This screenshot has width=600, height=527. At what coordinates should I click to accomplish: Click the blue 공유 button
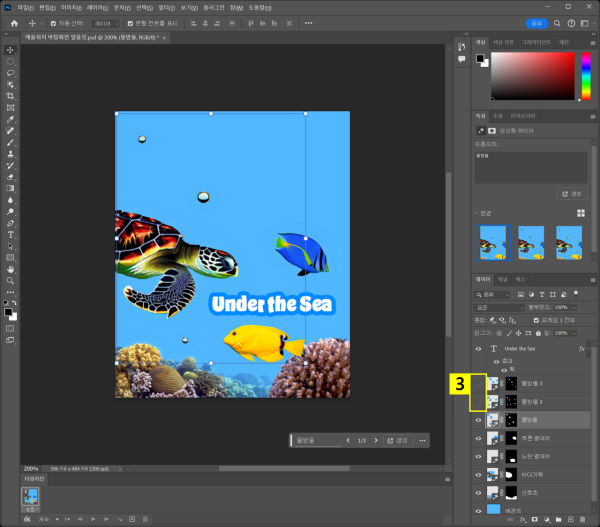tap(537, 22)
